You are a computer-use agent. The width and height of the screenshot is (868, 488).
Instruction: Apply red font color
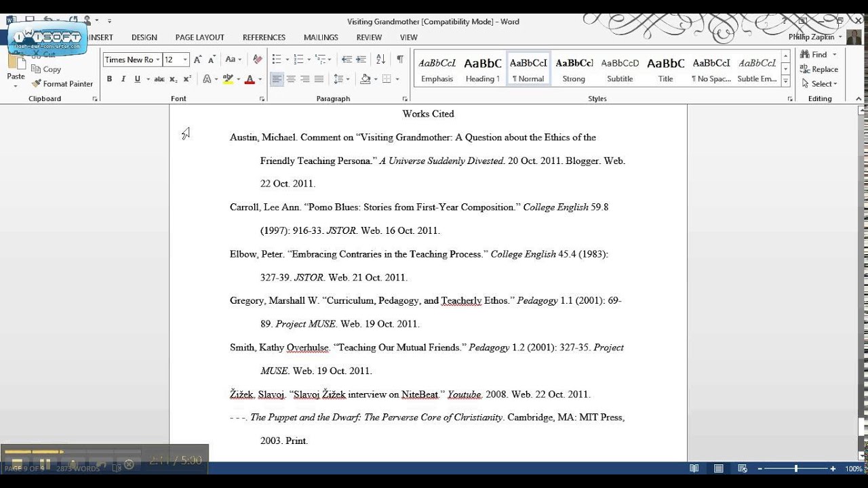(250, 79)
